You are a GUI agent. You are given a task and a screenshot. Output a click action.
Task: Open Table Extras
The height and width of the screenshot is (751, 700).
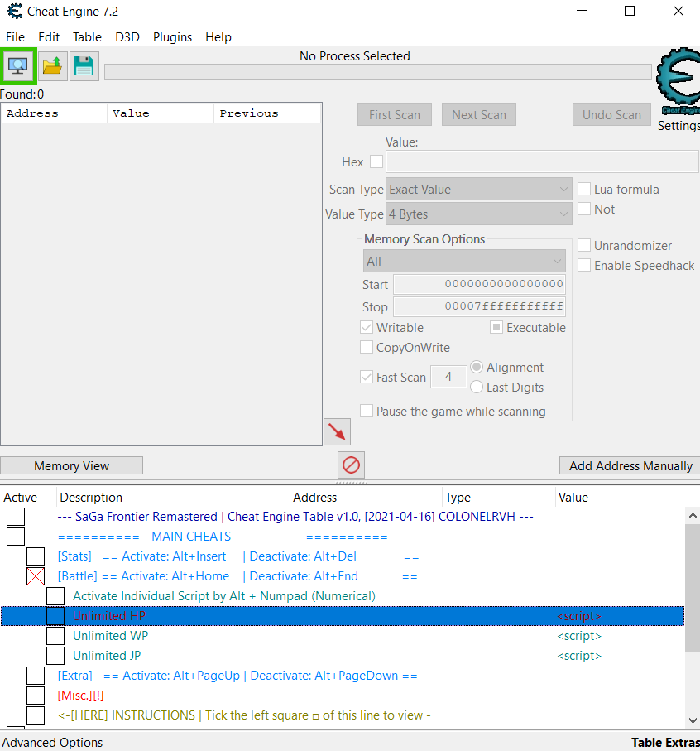tap(665, 743)
